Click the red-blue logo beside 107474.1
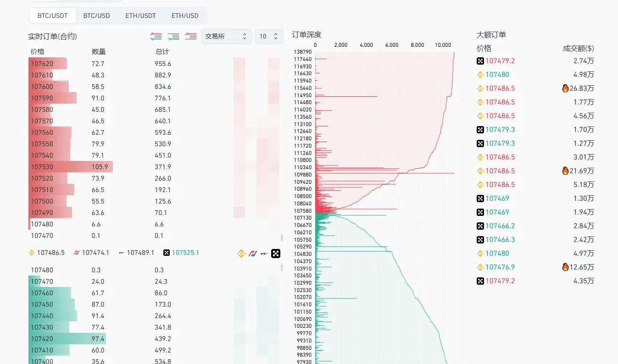 pos(77,253)
